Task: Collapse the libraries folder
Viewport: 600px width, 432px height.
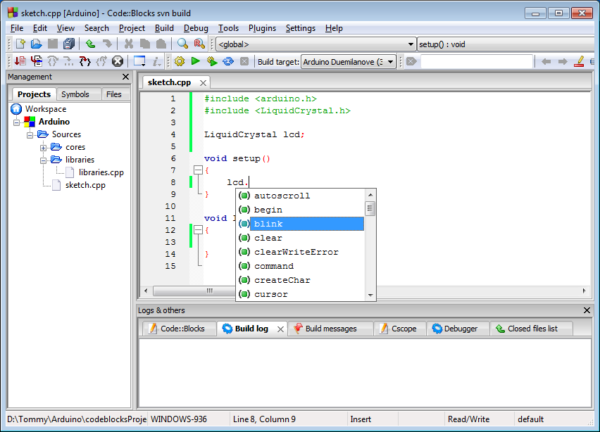Action: (x=43, y=160)
